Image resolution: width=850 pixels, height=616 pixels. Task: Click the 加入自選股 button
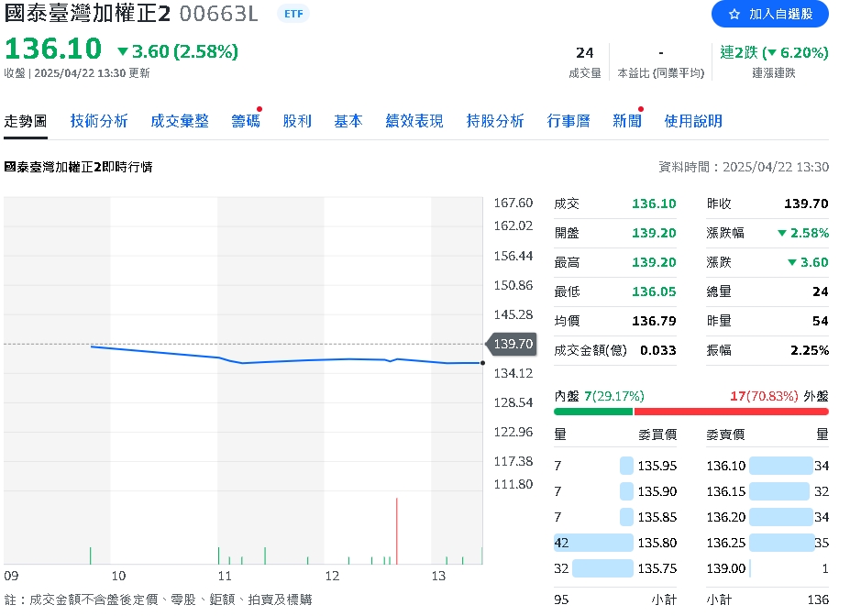(x=769, y=15)
